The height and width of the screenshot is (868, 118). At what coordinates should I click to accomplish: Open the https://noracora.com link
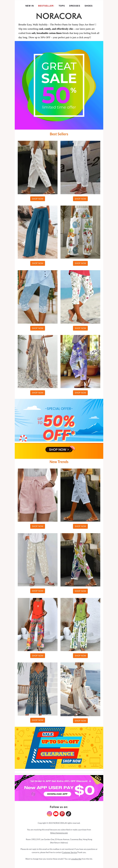(x=59, y=833)
